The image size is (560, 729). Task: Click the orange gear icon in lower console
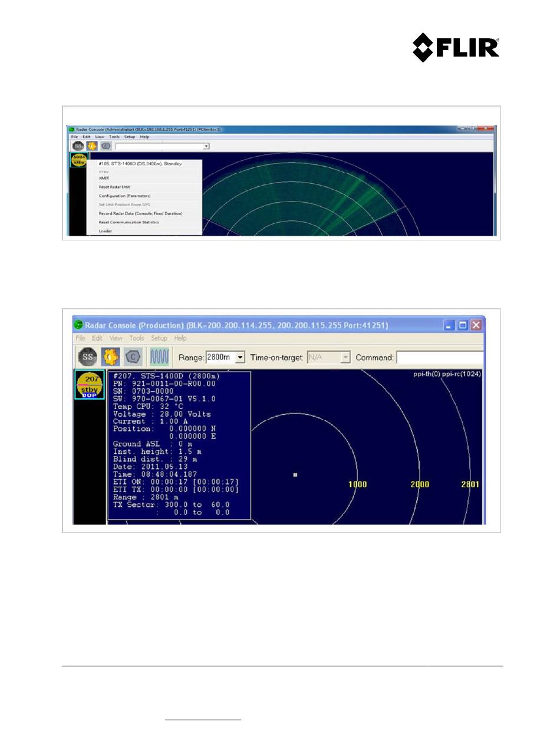pyautogui.click(x=111, y=357)
